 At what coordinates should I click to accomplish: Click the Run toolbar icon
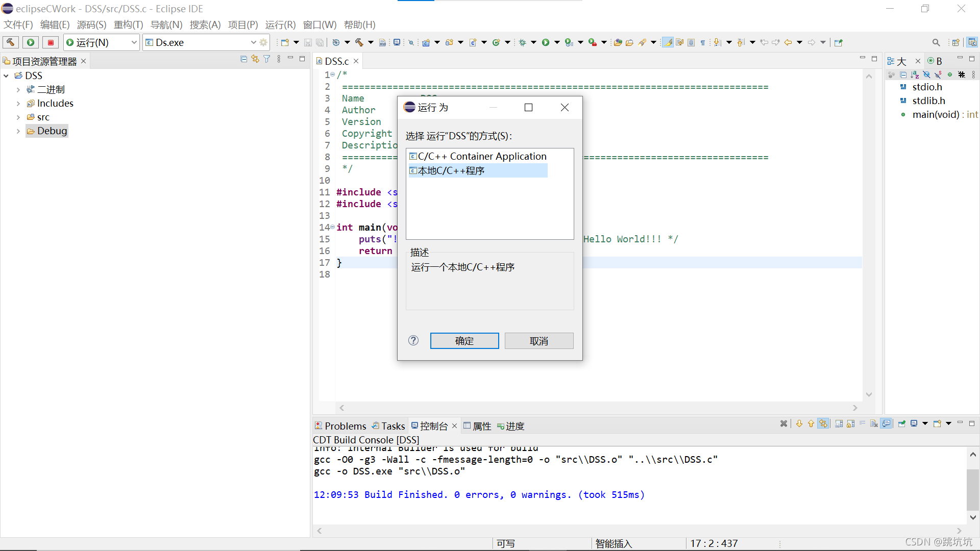click(30, 42)
